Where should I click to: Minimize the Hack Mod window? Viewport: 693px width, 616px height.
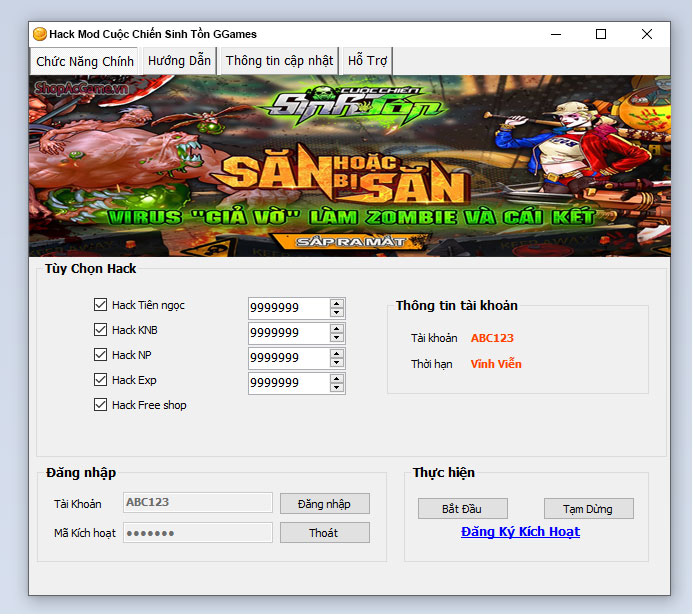(x=556, y=34)
